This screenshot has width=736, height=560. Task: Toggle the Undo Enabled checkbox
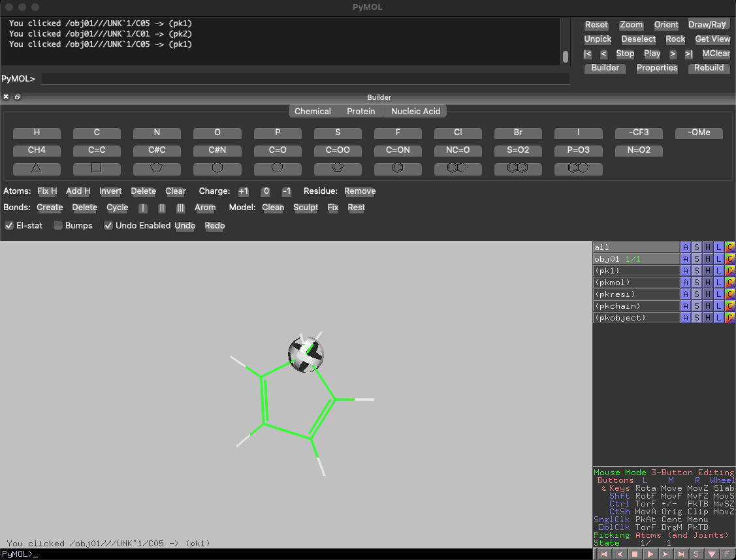pos(108,226)
